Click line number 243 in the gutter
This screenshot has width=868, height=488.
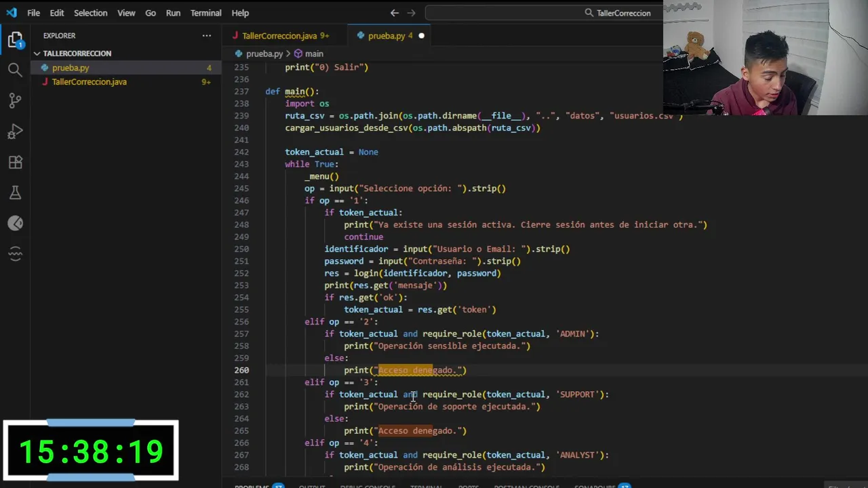point(241,164)
